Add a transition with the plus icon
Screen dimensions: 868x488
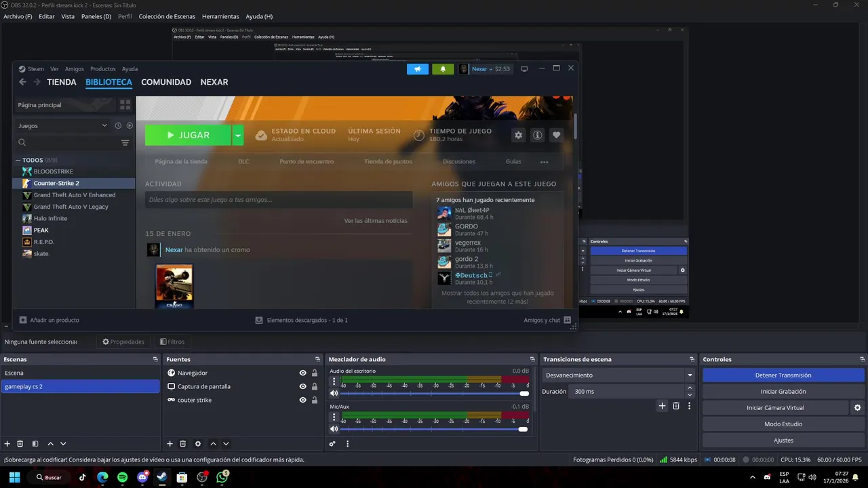(663, 406)
